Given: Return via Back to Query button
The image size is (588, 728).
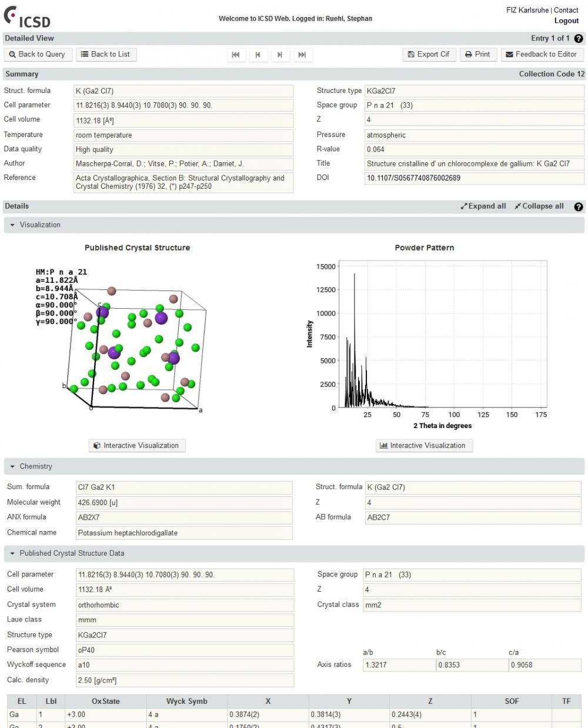Looking at the screenshot, I should pyautogui.click(x=38, y=54).
